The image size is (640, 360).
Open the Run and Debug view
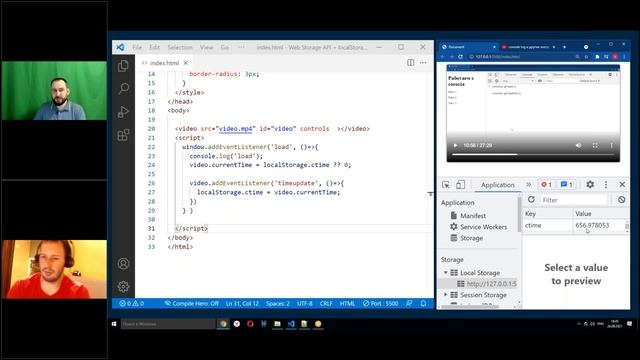[123, 111]
